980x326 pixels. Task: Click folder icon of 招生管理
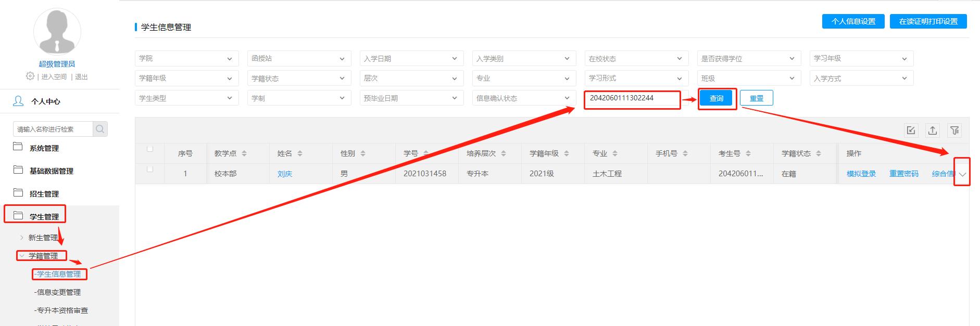[18, 193]
